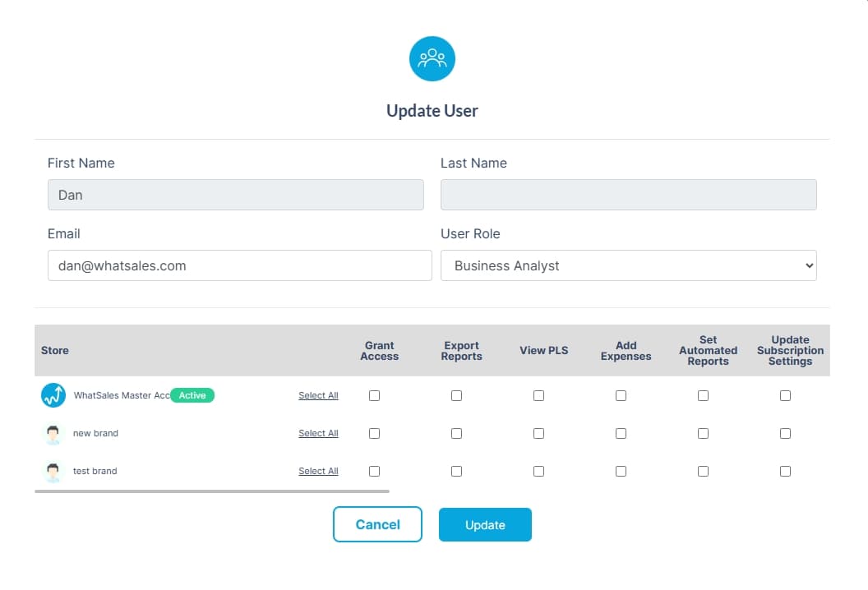Click the blue Update button
Viewport: 868px width, 590px height.
click(485, 525)
